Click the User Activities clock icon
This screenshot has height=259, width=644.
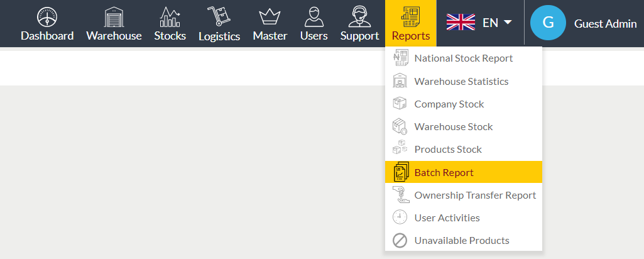pyautogui.click(x=400, y=218)
